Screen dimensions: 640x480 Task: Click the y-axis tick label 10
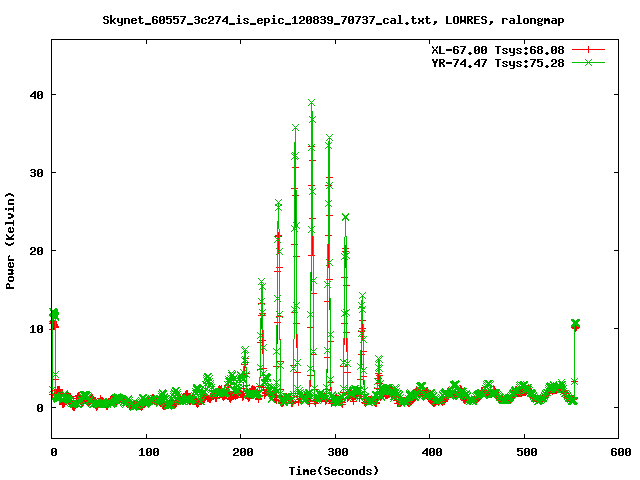click(36, 329)
